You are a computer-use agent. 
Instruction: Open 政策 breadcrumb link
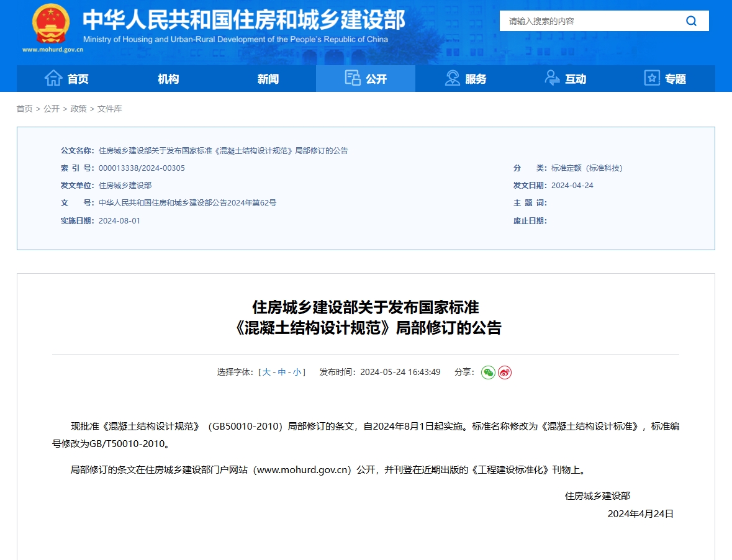(78, 109)
